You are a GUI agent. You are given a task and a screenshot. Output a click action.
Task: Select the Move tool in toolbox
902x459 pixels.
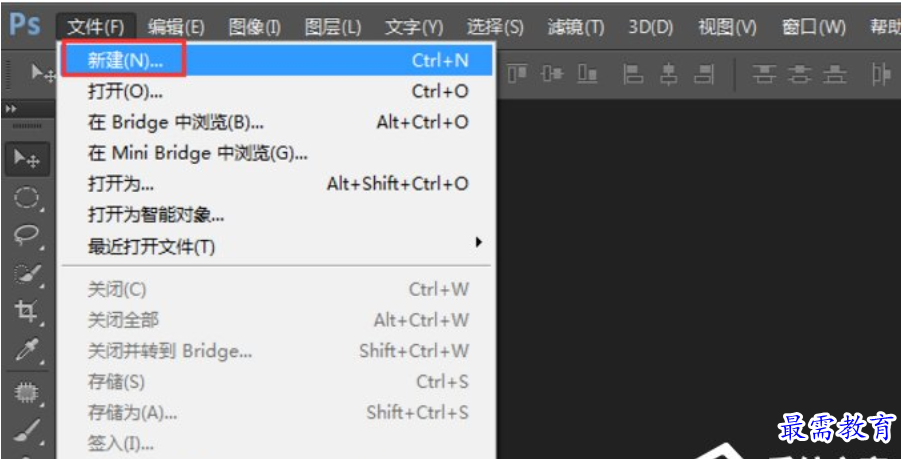pyautogui.click(x=27, y=159)
